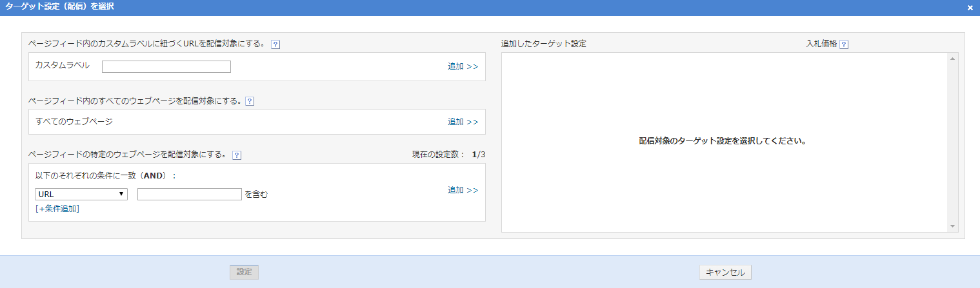Viewport: 980px width, 288px height.
Task: Click the 配信対象のターゲット設定を選択してください message
Action: (x=723, y=140)
